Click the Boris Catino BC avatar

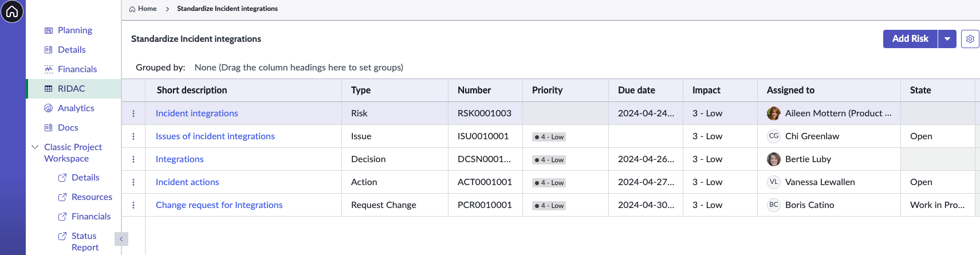point(773,205)
